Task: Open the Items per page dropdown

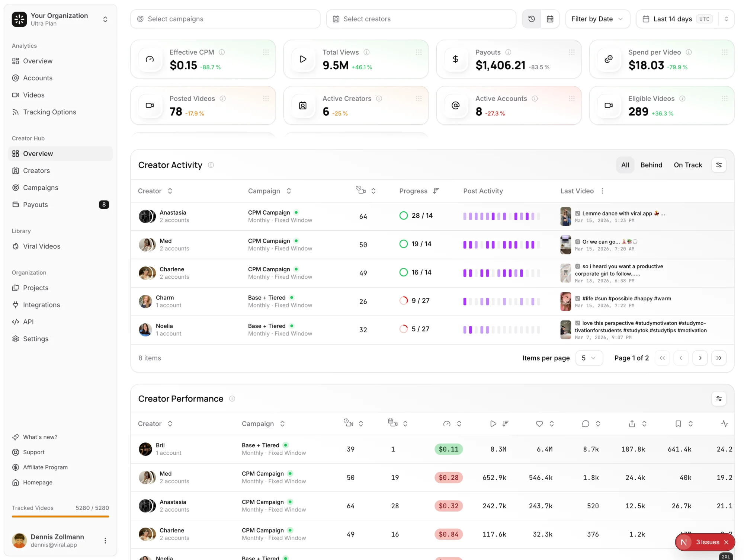Action: (x=589, y=358)
